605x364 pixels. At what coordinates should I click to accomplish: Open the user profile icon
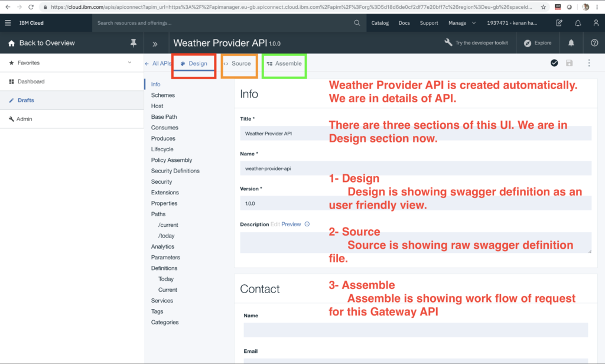tap(596, 23)
